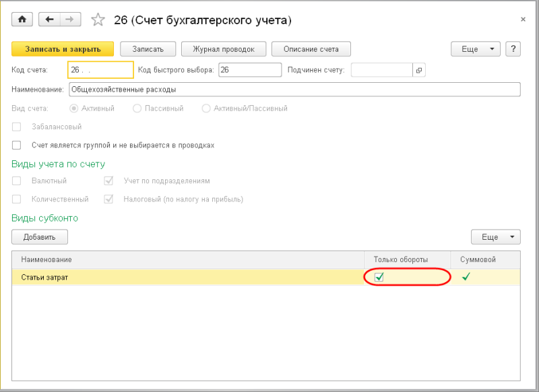The height and width of the screenshot is (392, 539).
Task: Go back with the left arrow
Action: click(49, 20)
